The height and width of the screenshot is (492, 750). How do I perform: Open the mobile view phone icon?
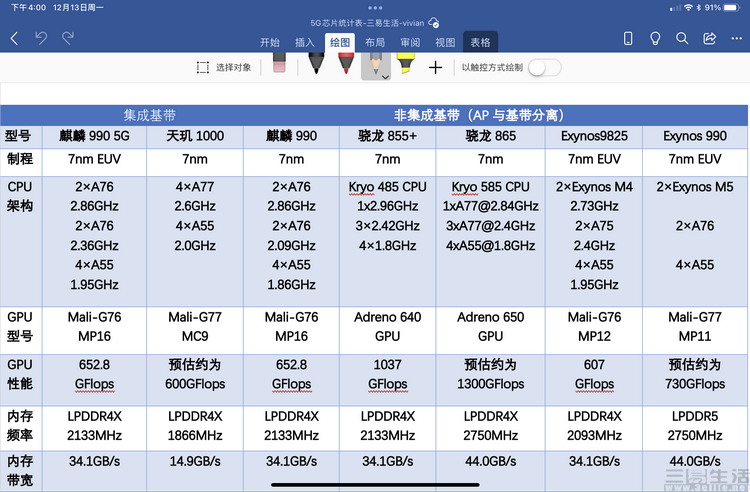click(628, 38)
